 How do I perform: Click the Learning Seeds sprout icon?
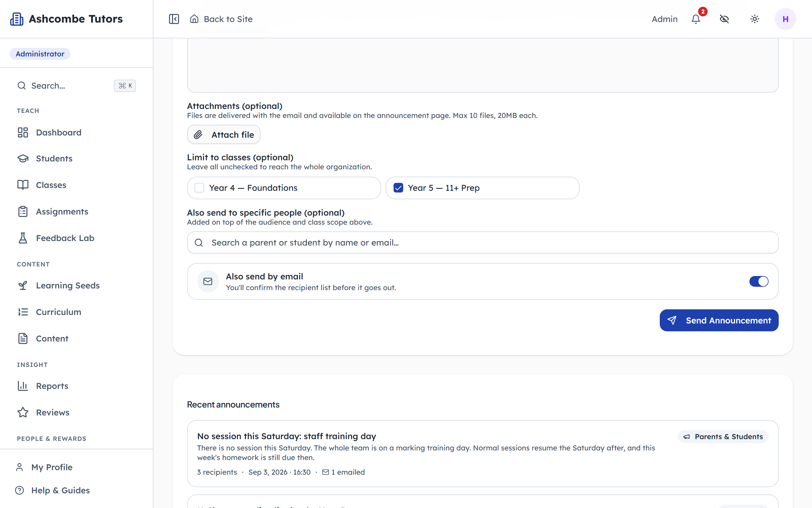click(x=23, y=285)
